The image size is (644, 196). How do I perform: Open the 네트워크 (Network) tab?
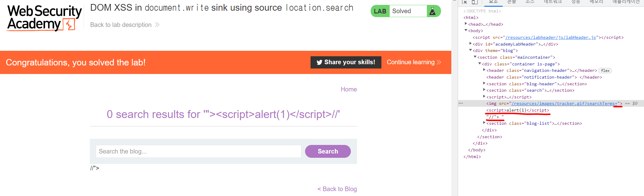553,2
